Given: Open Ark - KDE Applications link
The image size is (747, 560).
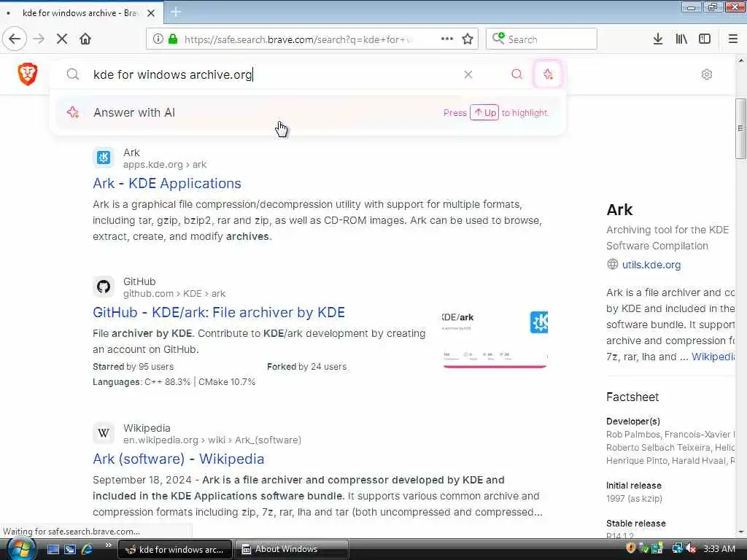Looking at the screenshot, I should tap(167, 183).
